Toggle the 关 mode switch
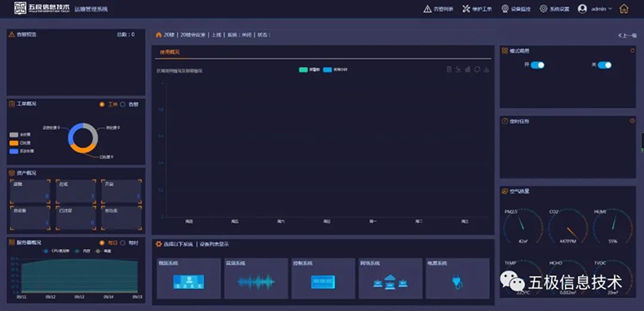Image resolution: width=644 pixels, height=311 pixels. pyautogui.click(x=605, y=65)
